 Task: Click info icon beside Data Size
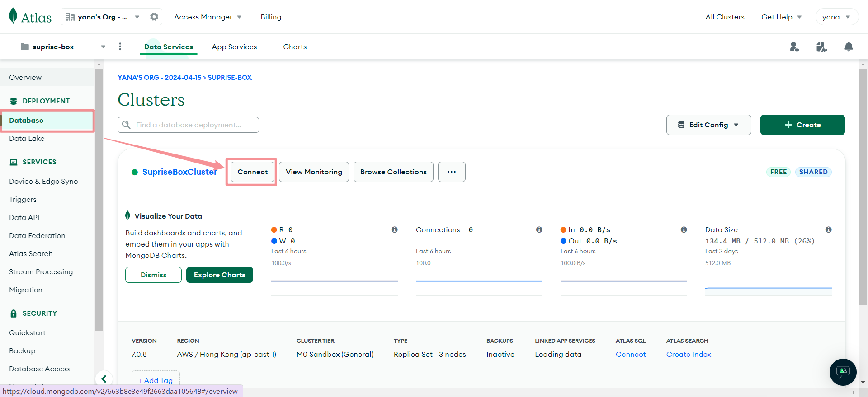click(x=828, y=229)
